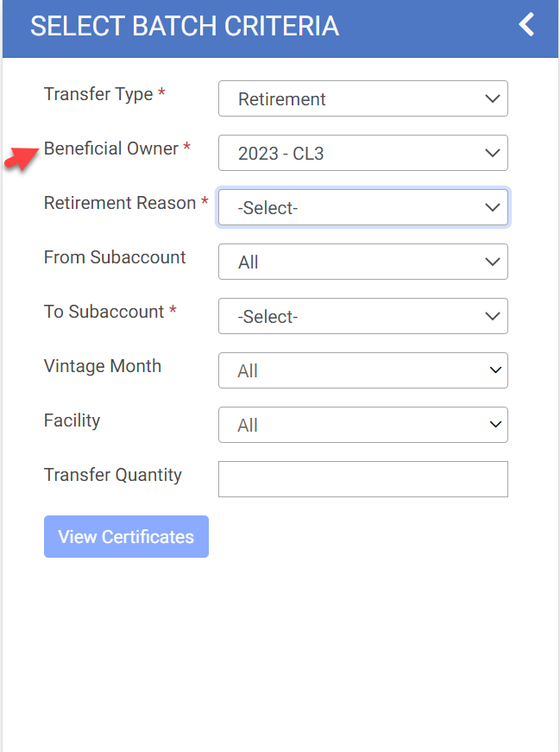Focus the Transfer Quantity input field
The height and width of the screenshot is (752, 560).
pos(362,479)
